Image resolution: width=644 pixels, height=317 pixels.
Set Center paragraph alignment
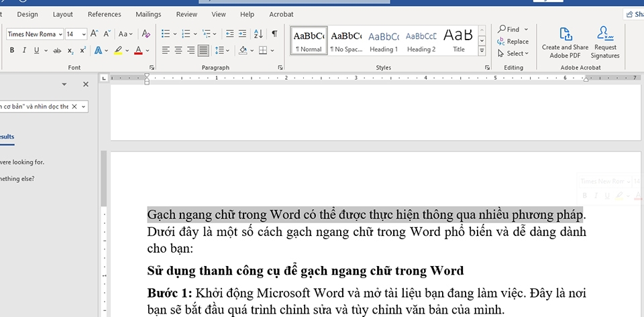click(x=178, y=50)
